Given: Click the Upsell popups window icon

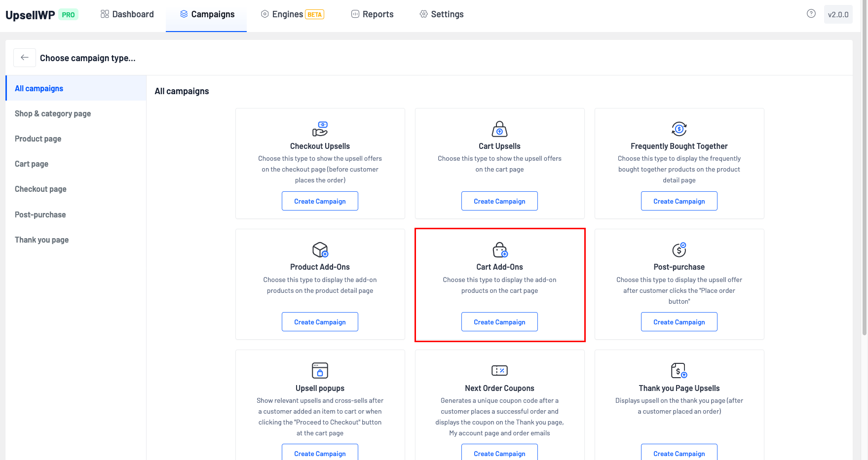Looking at the screenshot, I should [320, 371].
